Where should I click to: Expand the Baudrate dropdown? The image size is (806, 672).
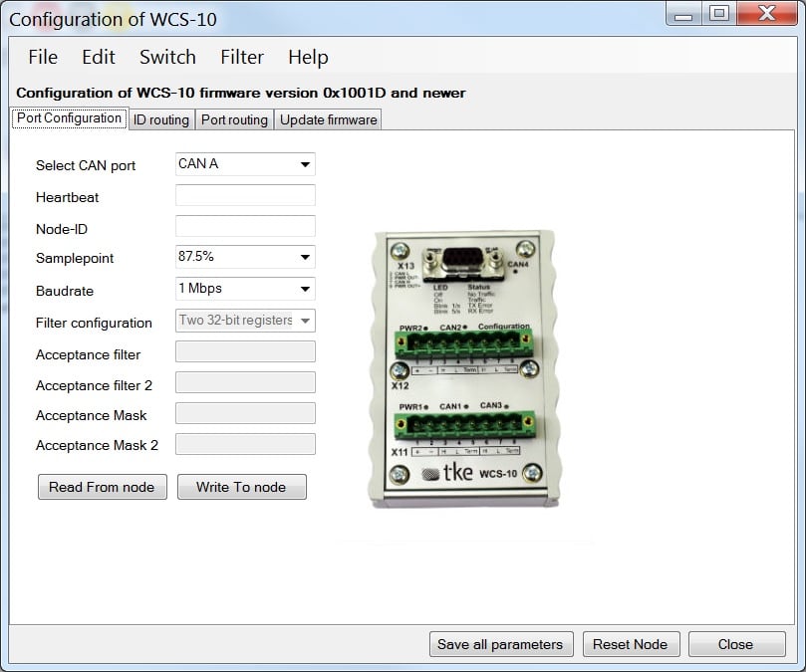pos(245,289)
